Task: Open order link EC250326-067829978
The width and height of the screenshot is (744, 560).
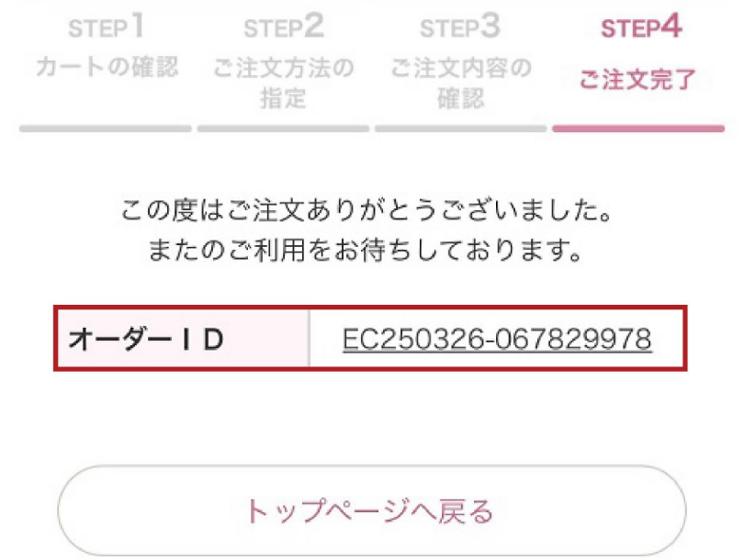Action: pos(497,340)
